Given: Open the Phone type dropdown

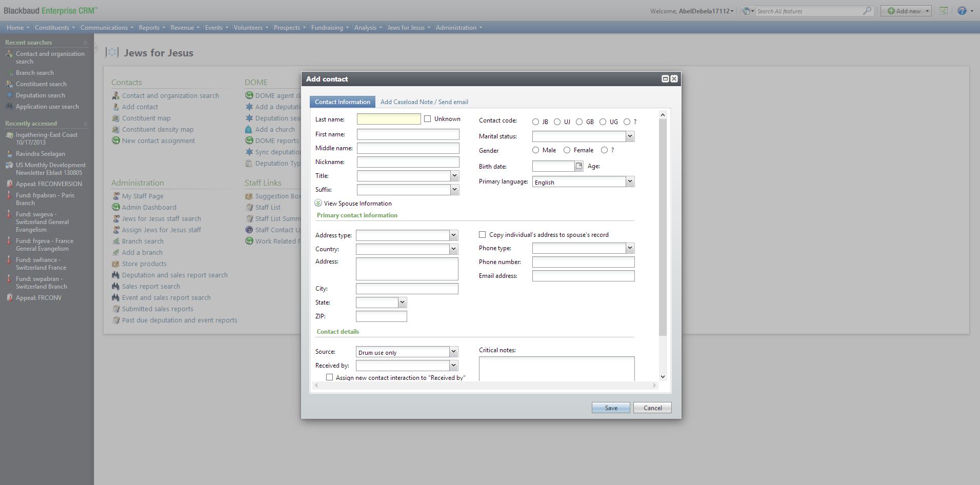Looking at the screenshot, I should point(630,248).
